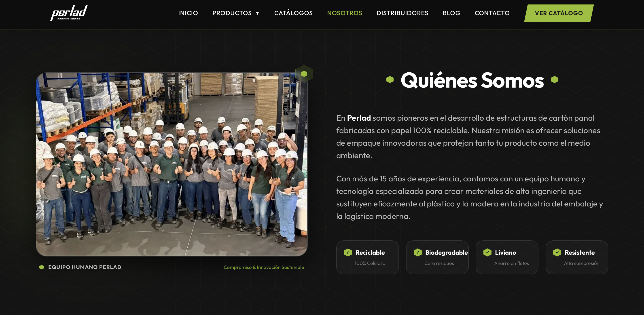The image size is (644, 315).
Task: Click the hexagon badge on photo corner
Action: tap(304, 74)
